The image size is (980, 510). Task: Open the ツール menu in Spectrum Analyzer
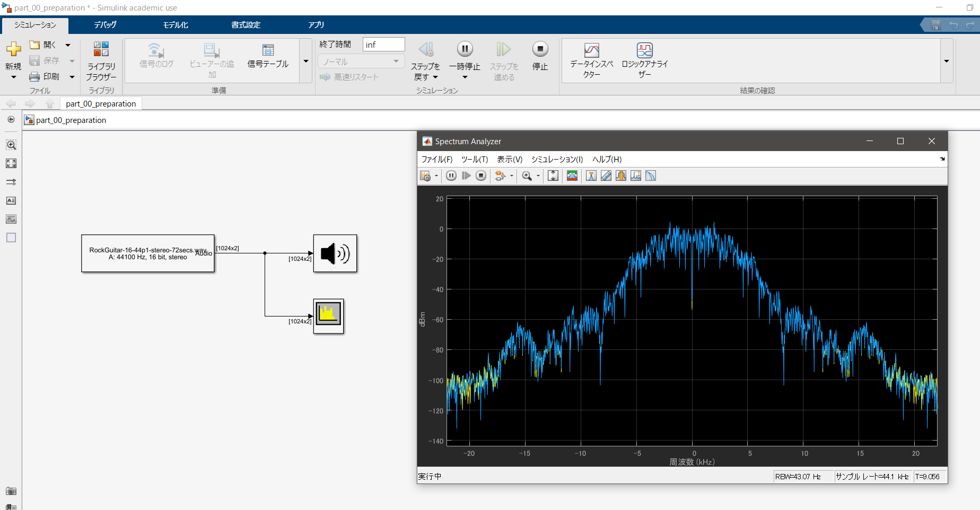[475, 159]
